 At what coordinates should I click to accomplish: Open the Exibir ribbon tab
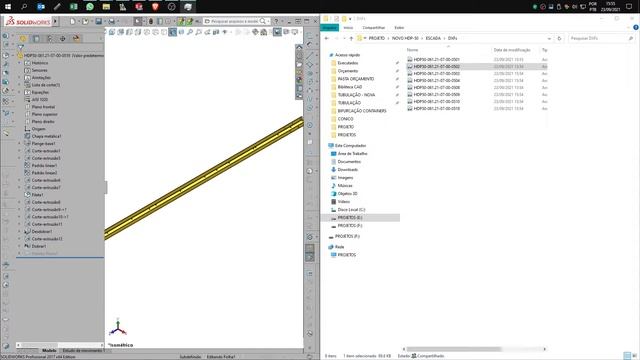[x=399, y=27]
